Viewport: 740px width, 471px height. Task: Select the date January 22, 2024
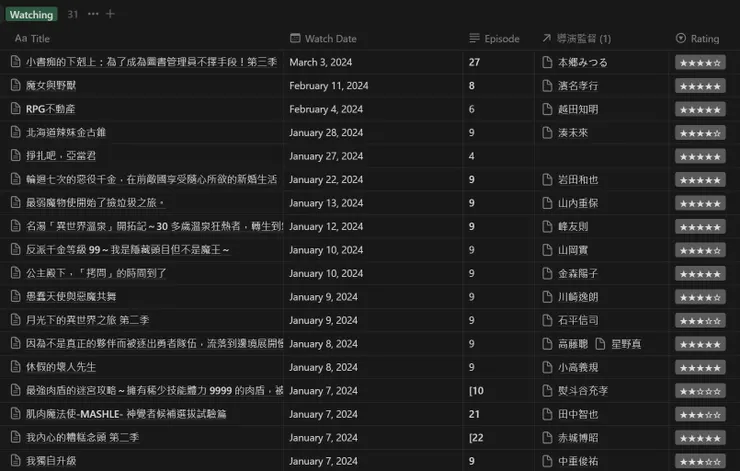(x=326, y=179)
